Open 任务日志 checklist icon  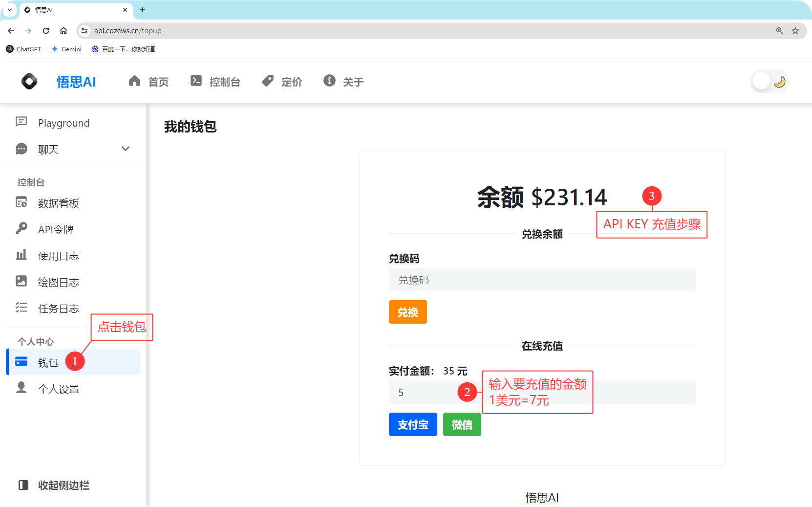coord(21,308)
